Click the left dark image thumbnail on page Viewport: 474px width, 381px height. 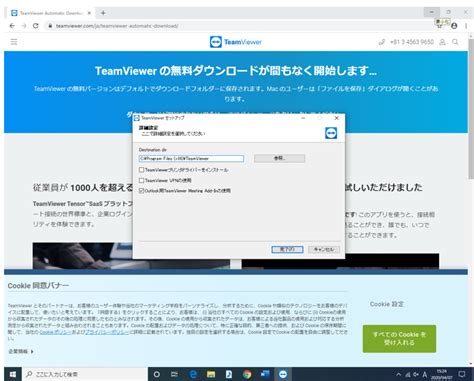(131, 256)
